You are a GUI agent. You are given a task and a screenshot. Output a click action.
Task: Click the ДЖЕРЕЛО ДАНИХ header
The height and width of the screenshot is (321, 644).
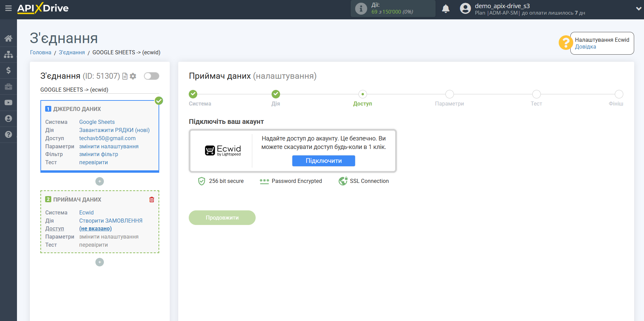(x=77, y=109)
